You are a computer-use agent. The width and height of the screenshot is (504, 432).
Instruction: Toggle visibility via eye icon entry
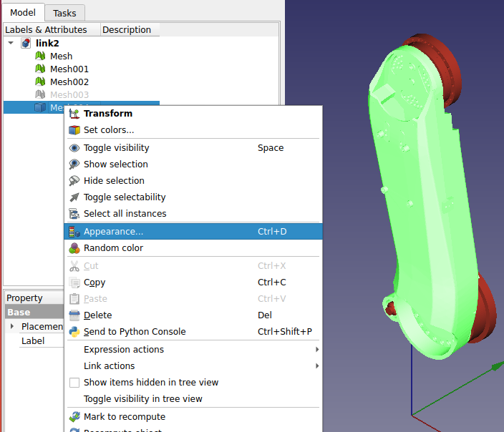point(116,148)
